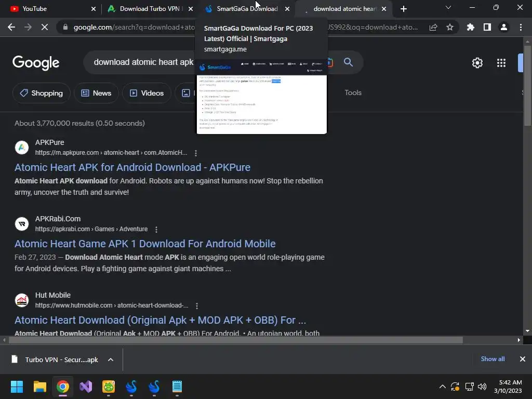532x399 pixels.
Task: Switch to the SmartGaGa Download tab
Action: coord(247,9)
